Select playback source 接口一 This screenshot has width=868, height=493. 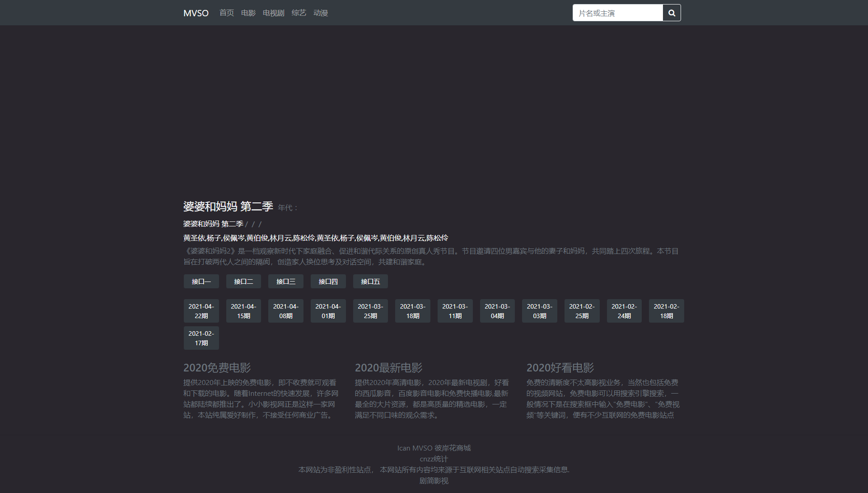201,282
